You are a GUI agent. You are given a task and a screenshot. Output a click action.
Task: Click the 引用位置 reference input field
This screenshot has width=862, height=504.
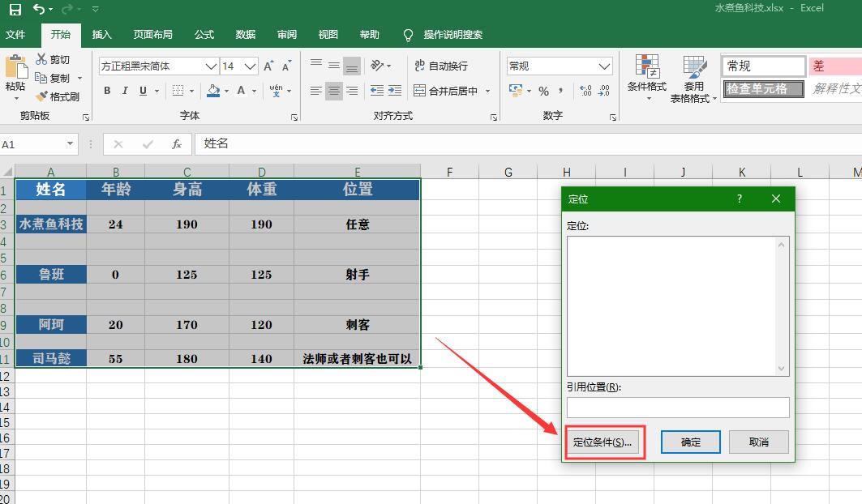677,407
